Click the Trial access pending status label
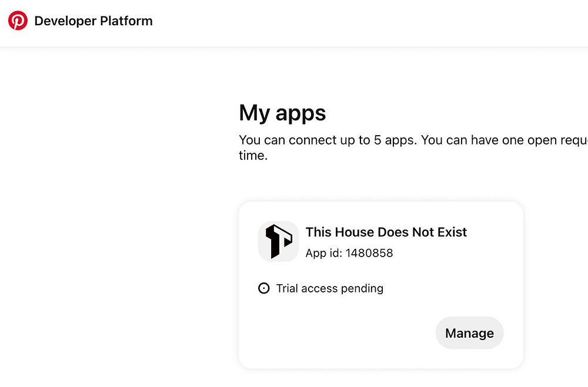This screenshot has width=588, height=387. pos(329,288)
